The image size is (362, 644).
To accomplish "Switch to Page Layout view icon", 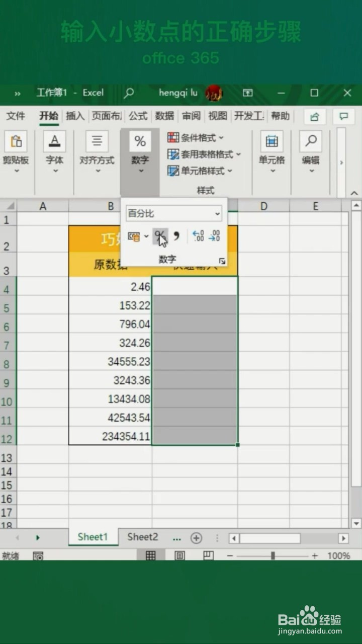I will pos(179,555).
